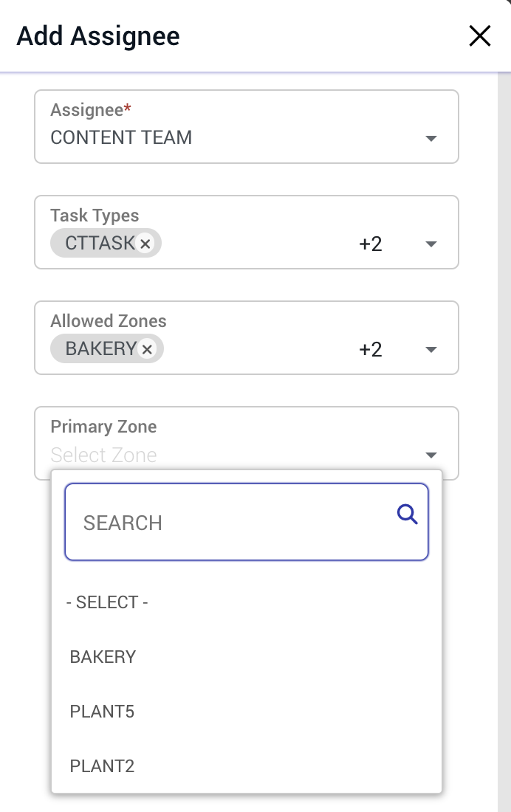The image size is (511, 812).
Task: Click the CTTASK chip label
Action: pos(99,243)
